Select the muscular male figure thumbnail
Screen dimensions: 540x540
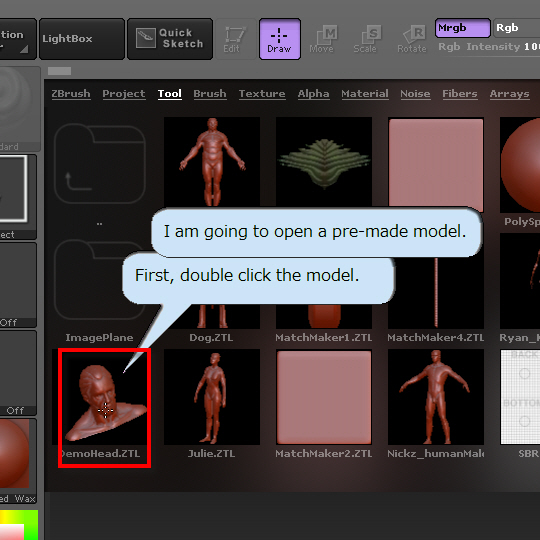(x=212, y=162)
